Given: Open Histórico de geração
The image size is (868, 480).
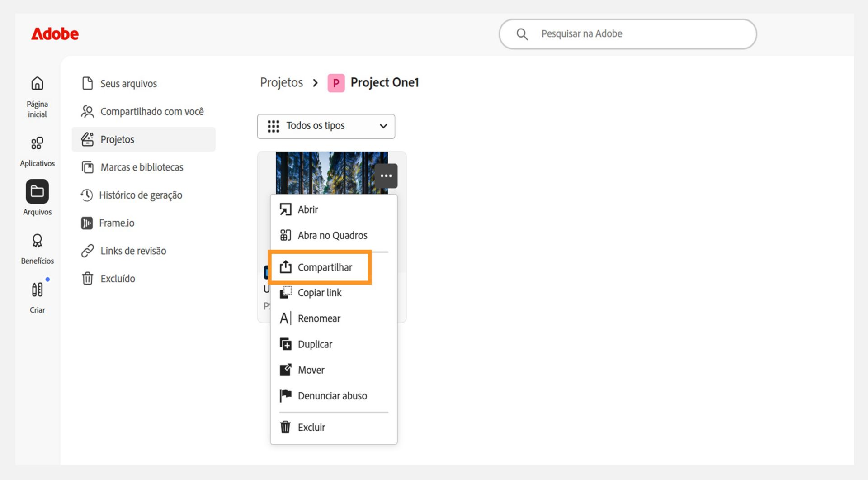Looking at the screenshot, I should click(x=144, y=195).
